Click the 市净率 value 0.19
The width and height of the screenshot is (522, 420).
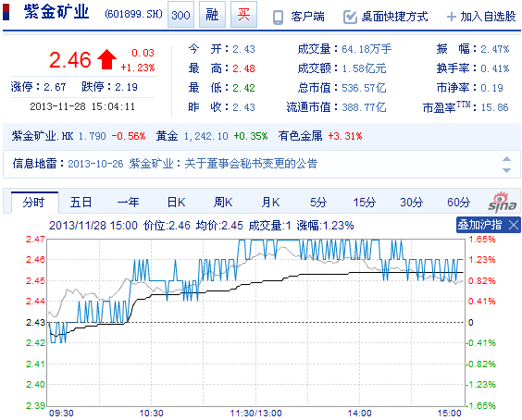point(491,88)
